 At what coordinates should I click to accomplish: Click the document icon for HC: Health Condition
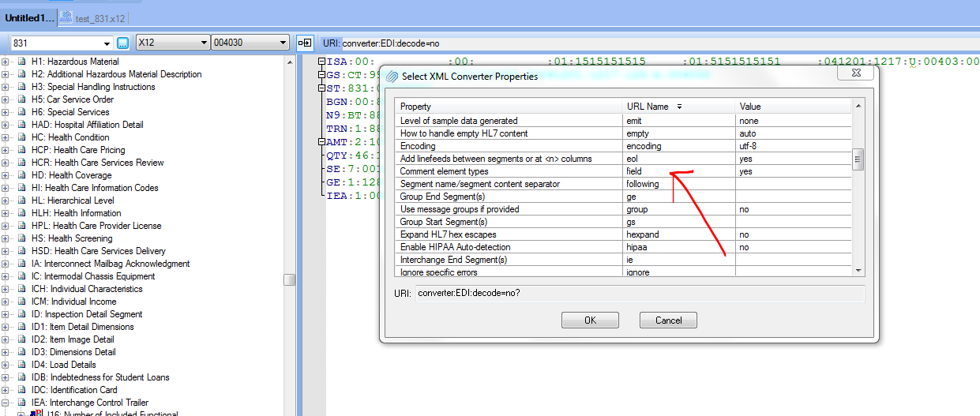click(x=22, y=137)
